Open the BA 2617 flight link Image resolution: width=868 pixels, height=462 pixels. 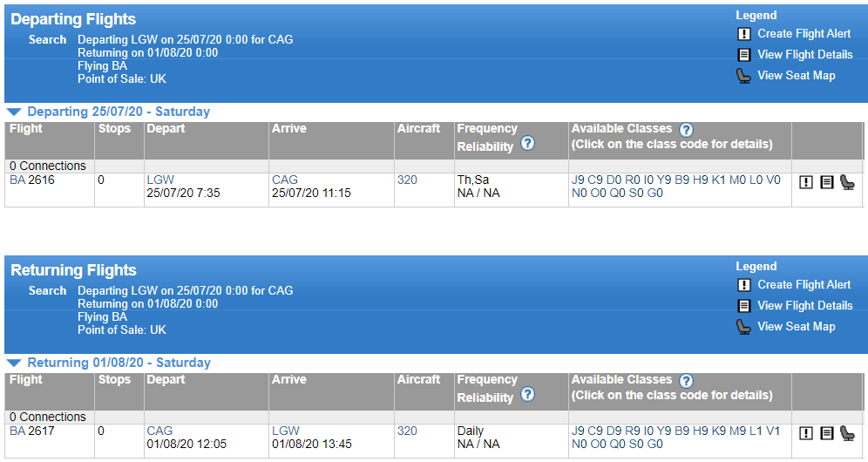(32, 431)
